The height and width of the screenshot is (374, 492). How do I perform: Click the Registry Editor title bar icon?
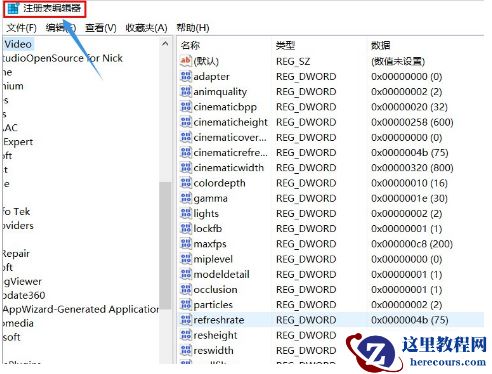point(13,8)
